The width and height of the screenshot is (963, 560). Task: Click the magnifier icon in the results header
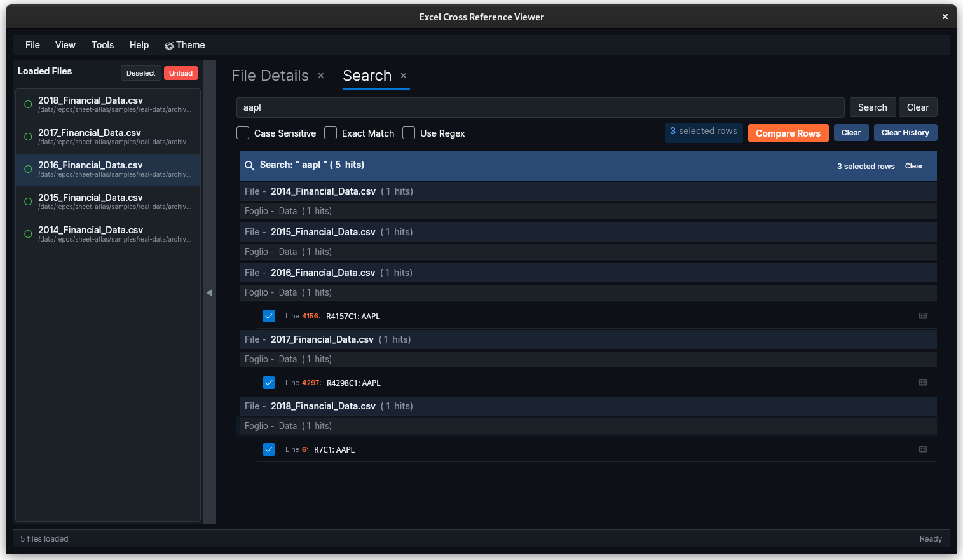click(249, 165)
